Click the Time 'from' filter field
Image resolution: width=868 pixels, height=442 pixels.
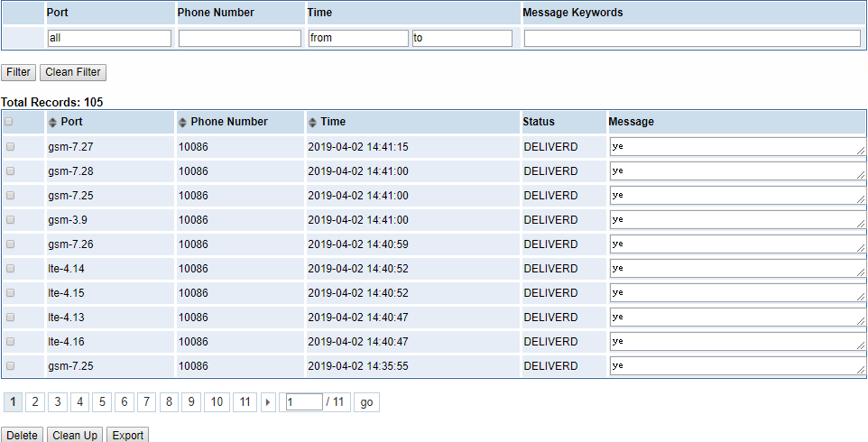click(358, 38)
